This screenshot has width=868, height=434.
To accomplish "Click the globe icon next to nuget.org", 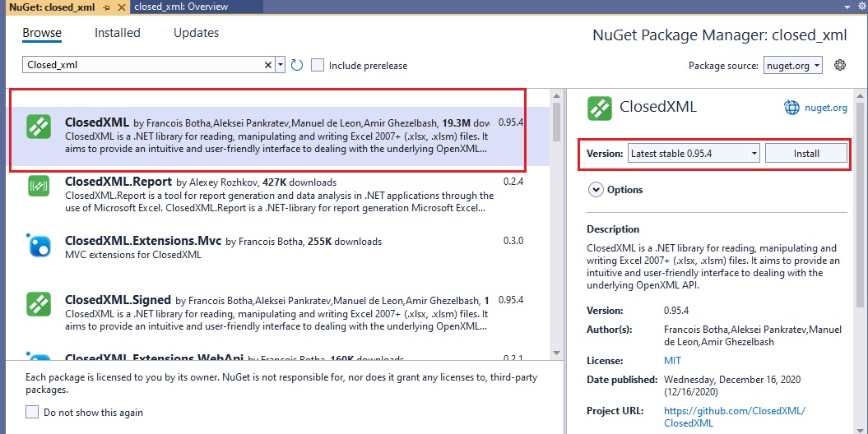I will [x=791, y=108].
